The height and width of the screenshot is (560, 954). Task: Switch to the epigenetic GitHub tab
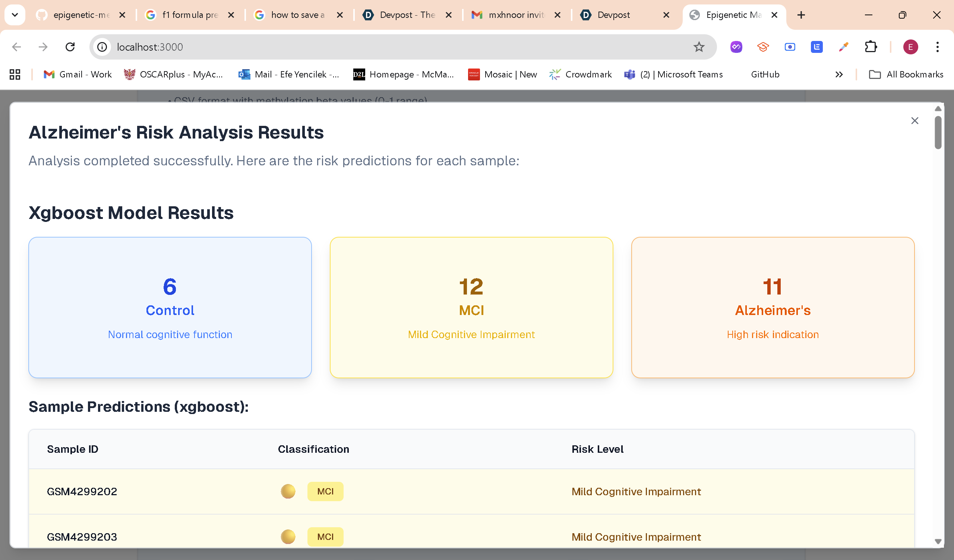76,15
